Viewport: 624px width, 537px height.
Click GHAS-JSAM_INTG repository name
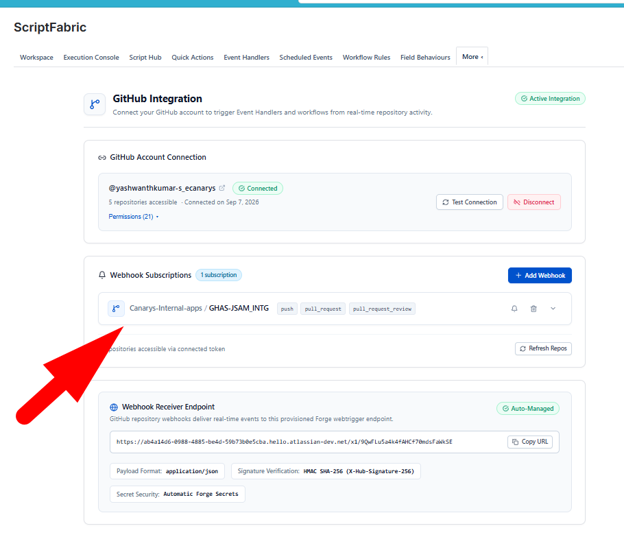point(239,308)
